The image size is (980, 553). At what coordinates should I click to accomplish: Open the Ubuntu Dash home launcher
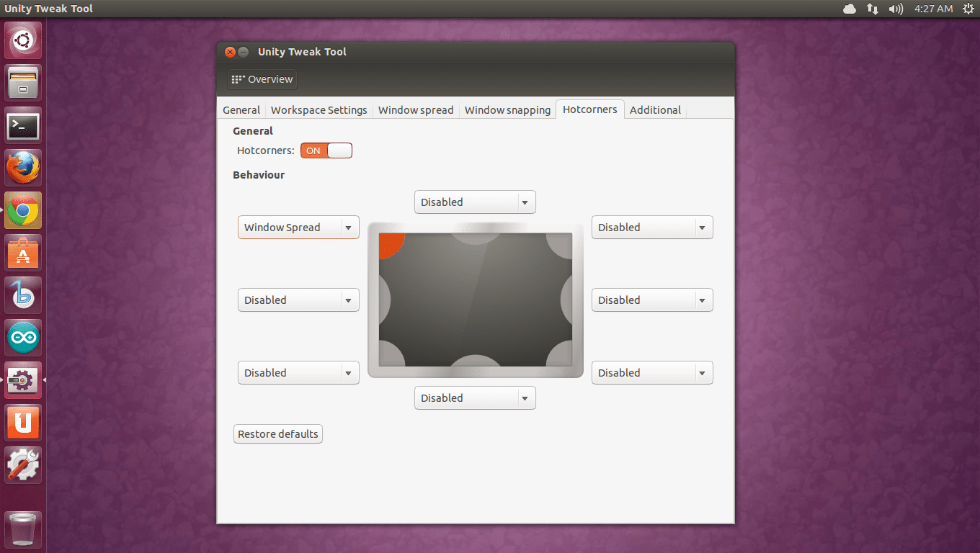click(x=23, y=40)
